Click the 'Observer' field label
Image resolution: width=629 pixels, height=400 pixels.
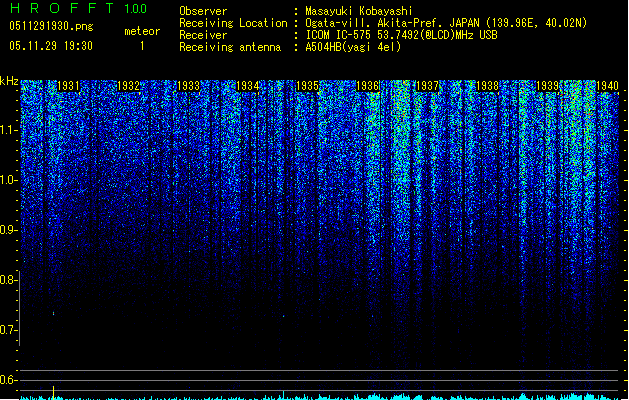coord(203,11)
